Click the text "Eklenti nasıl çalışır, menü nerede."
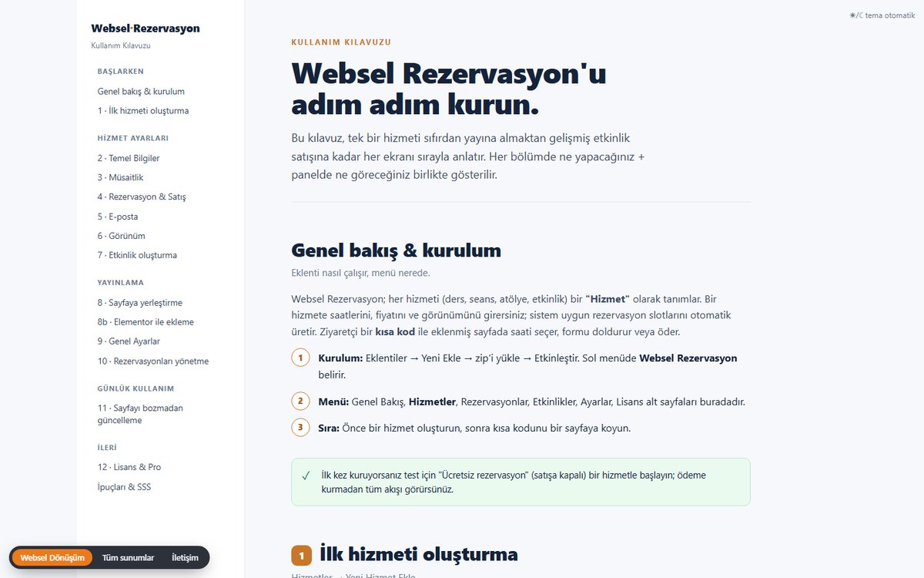924x578 pixels. 360,273
